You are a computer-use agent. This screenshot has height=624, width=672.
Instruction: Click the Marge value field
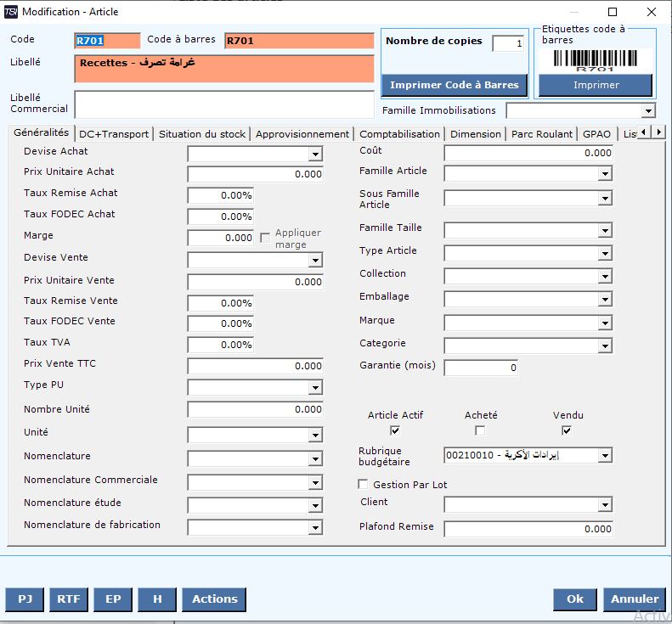point(221,238)
